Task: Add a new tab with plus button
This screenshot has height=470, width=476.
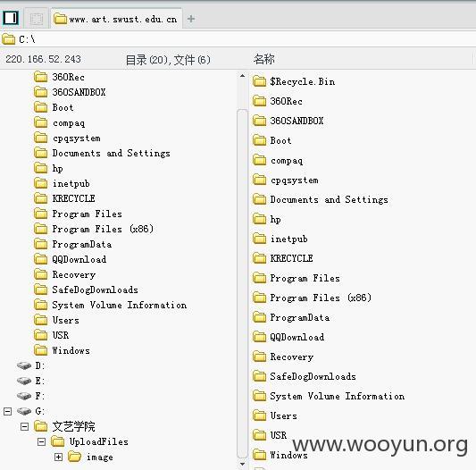Action: (x=191, y=19)
